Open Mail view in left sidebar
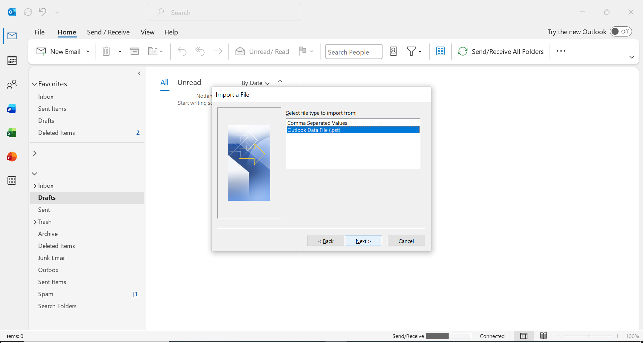Viewport: 644px width, 343px height. (12, 36)
